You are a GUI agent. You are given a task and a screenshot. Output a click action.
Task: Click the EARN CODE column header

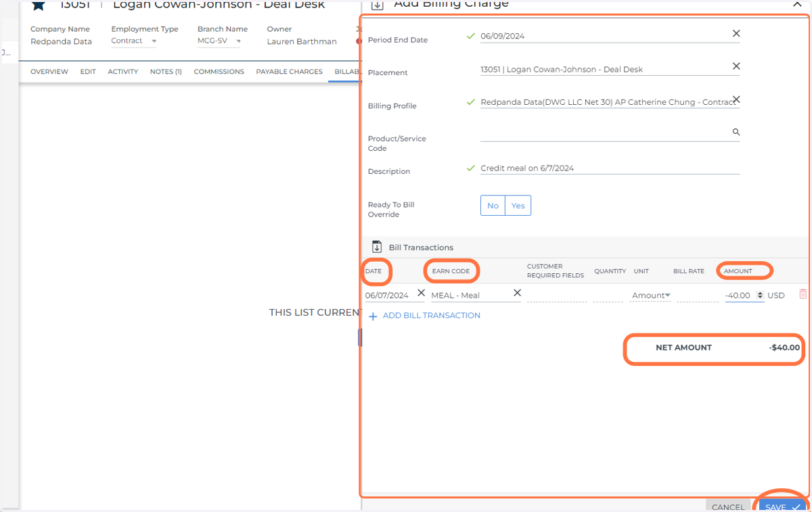point(451,271)
